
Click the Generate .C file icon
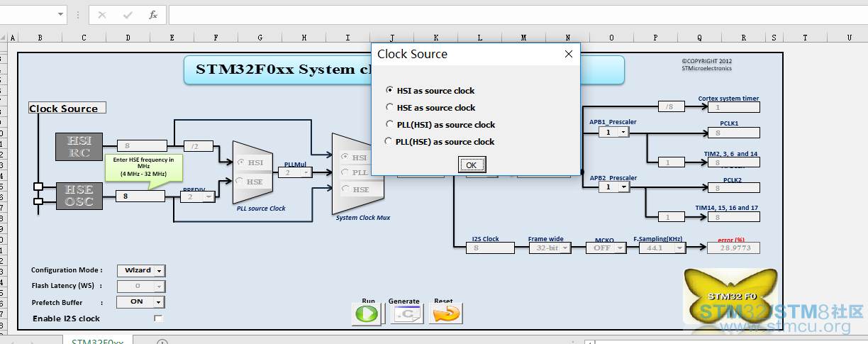(406, 314)
